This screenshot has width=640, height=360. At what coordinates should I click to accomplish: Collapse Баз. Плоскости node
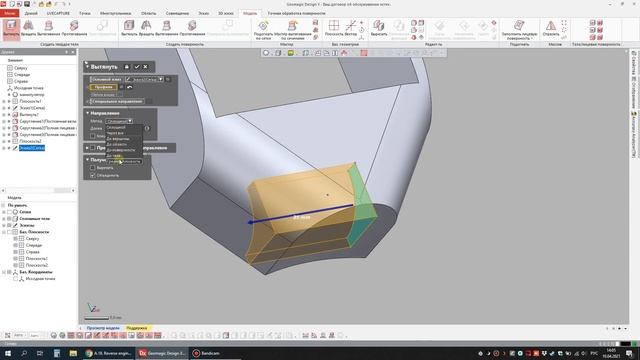point(4,232)
